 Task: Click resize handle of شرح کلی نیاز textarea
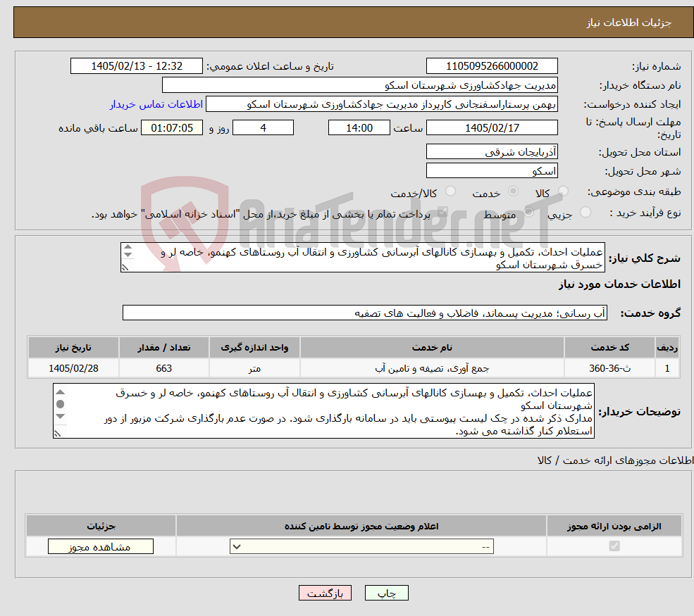(125, 267)
